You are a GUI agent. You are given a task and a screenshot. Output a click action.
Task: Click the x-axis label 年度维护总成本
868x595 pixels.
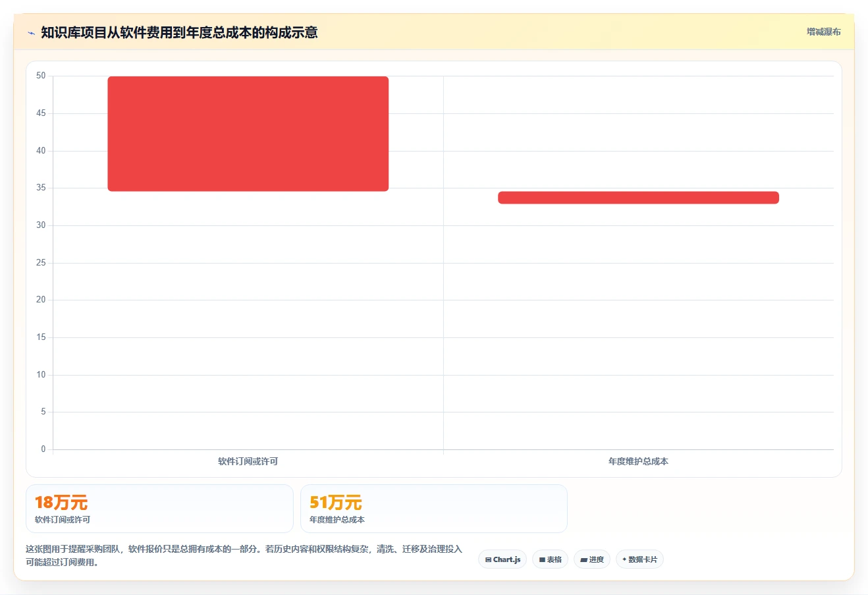click(x=638, y=461)
